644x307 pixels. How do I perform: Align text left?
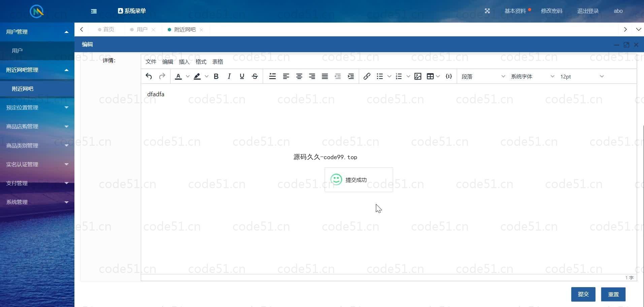(286, 76)
